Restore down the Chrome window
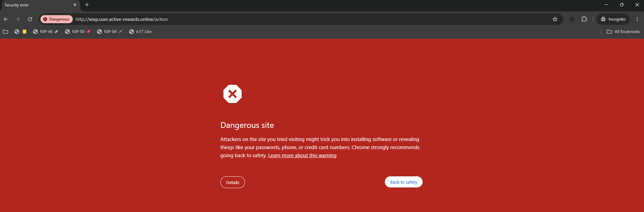644x212 pixels. click(622, 5)
